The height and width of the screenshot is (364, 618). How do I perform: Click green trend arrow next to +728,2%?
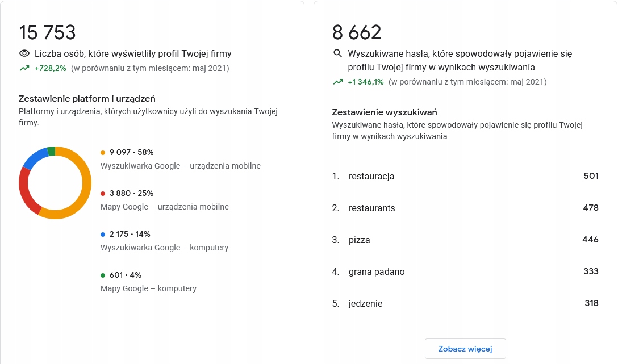(24, 68)
